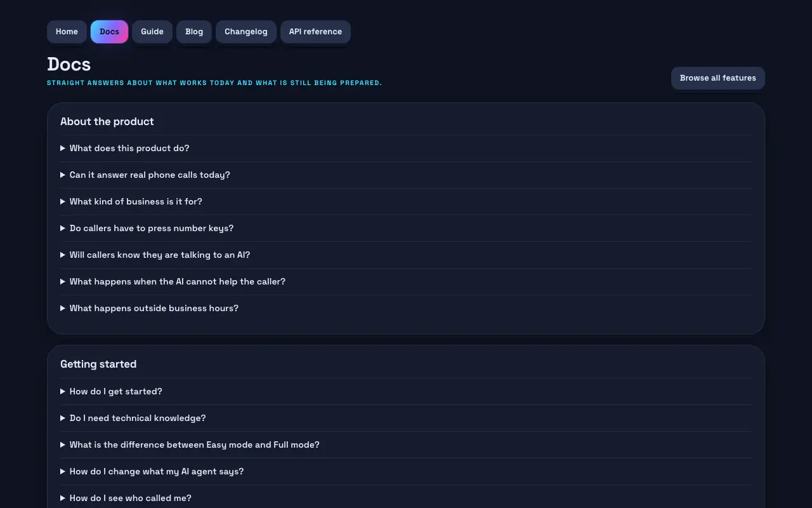Expand "Do I need technical knowledge?"
Viewport: 812px width, 508px height.
[x=405, y=418]
